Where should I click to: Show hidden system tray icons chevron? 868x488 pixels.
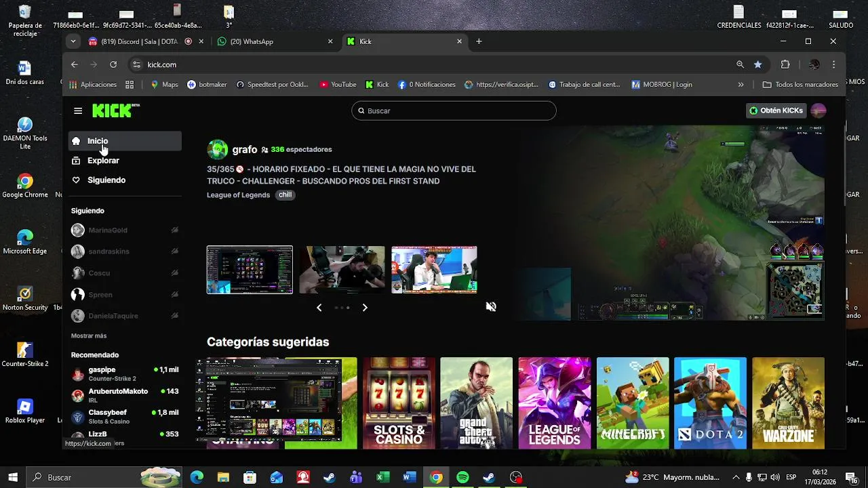(x=736, y=477)
